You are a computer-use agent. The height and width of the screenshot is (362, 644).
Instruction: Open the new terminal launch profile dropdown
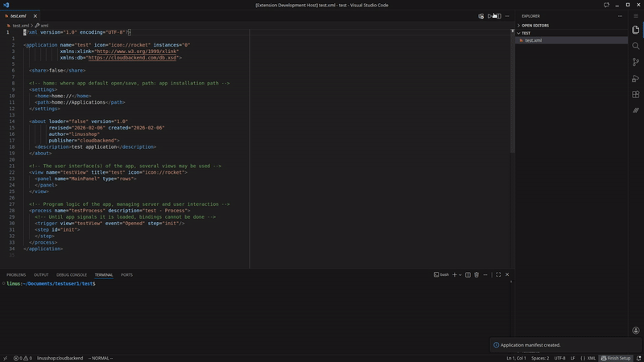pyautogui.click(x=460, y=274)
